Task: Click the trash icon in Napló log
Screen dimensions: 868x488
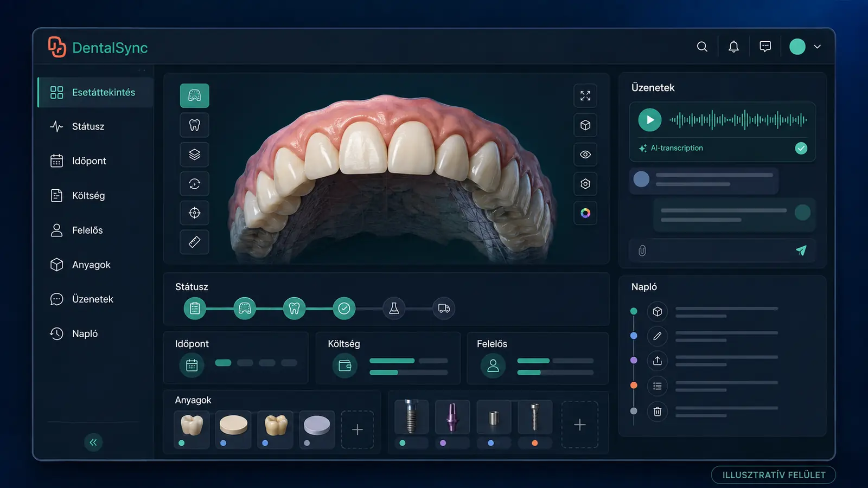Action: tap(658, 412)
